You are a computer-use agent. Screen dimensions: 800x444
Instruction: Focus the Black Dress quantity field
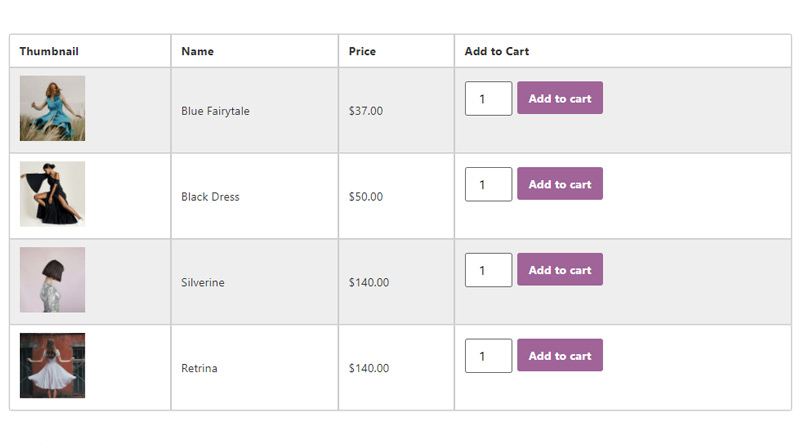pos(488,184)
